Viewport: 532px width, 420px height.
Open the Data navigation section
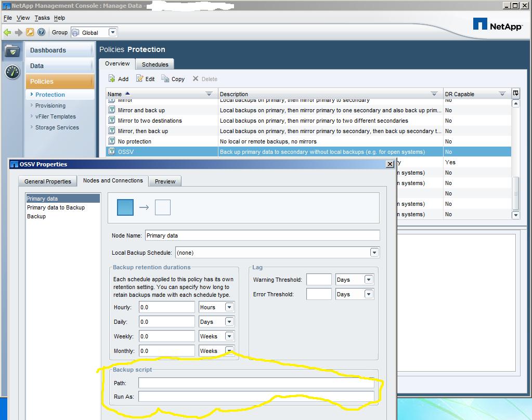(x=59, y=66)
